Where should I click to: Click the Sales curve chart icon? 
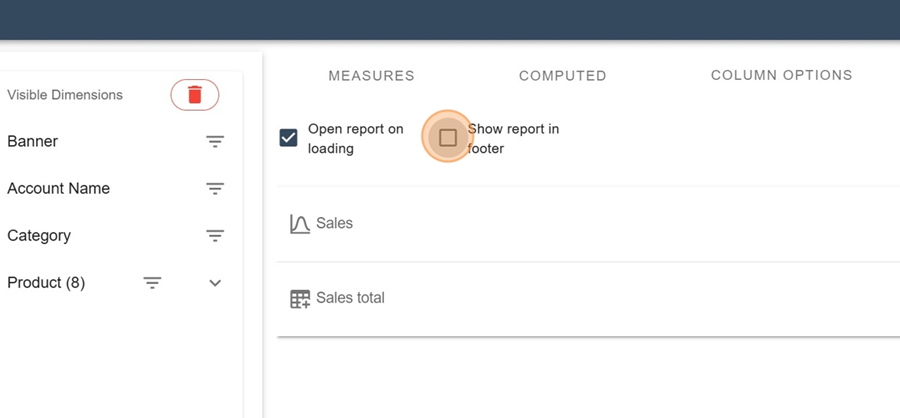coord(300,223)
